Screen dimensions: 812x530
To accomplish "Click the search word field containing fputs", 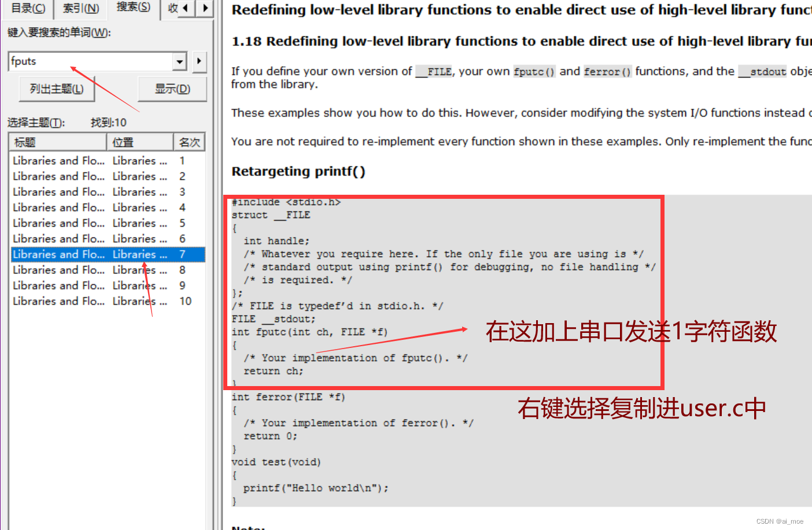I will pyautogui.click(x=91, y=61).
